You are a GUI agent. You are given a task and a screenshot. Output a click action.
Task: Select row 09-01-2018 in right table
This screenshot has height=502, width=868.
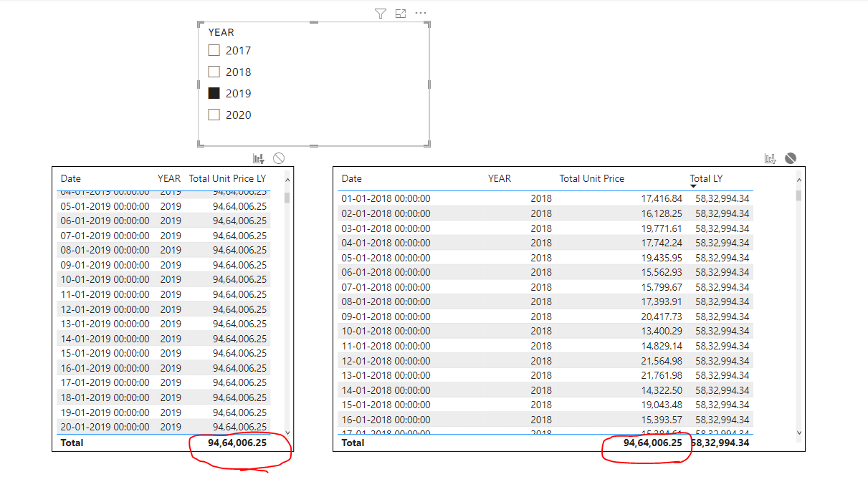pos(545,317)
